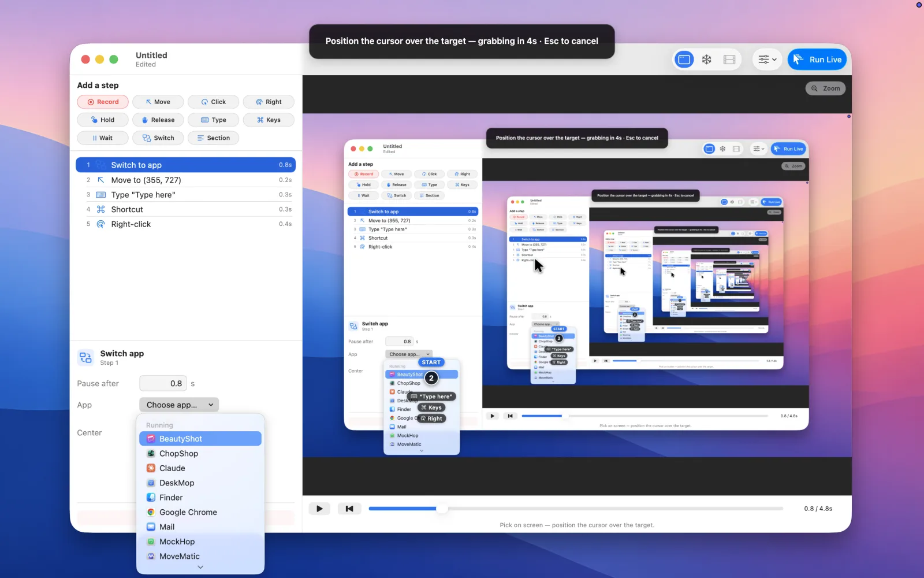Image resolution: width=924 pixels, height=578 pixels.
Task: Choose Mail from the app list
Action: [200, 527]
